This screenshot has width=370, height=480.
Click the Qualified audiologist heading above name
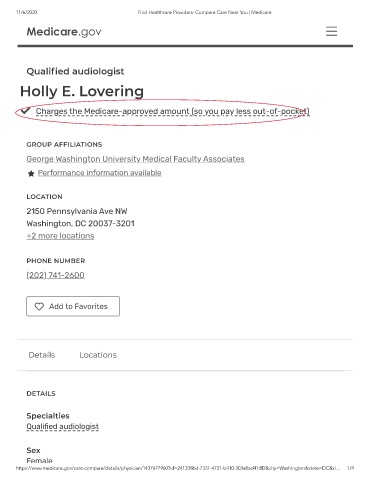[x=75, y=71]
